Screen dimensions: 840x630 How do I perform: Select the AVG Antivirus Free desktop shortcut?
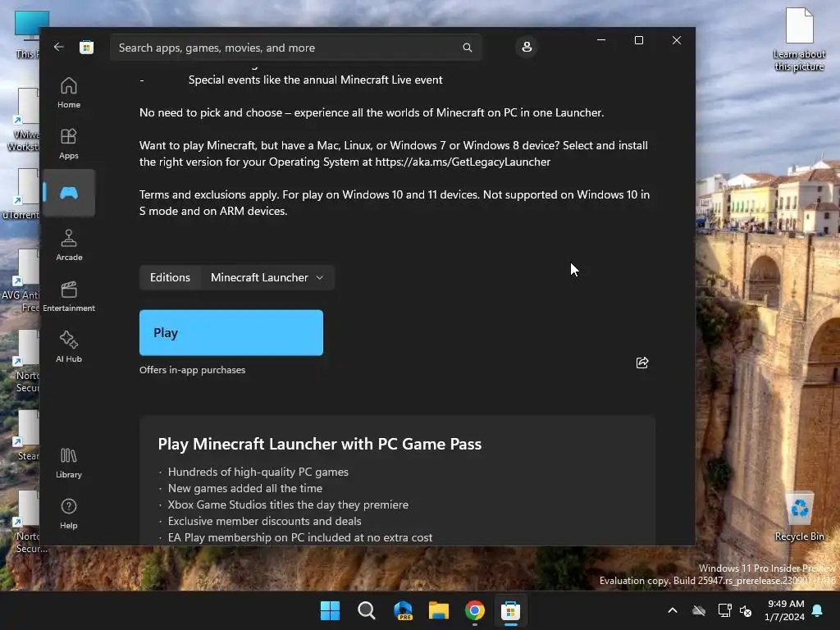coord(21,281)
